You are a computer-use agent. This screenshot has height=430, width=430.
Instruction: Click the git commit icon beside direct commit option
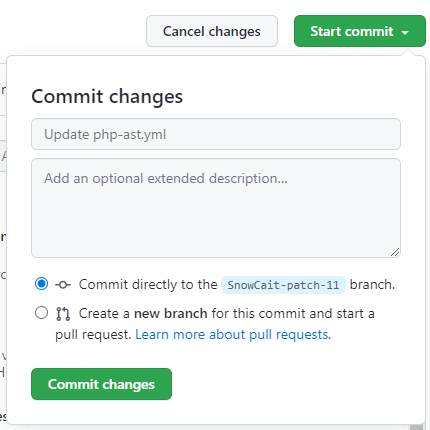coord(63,285)
